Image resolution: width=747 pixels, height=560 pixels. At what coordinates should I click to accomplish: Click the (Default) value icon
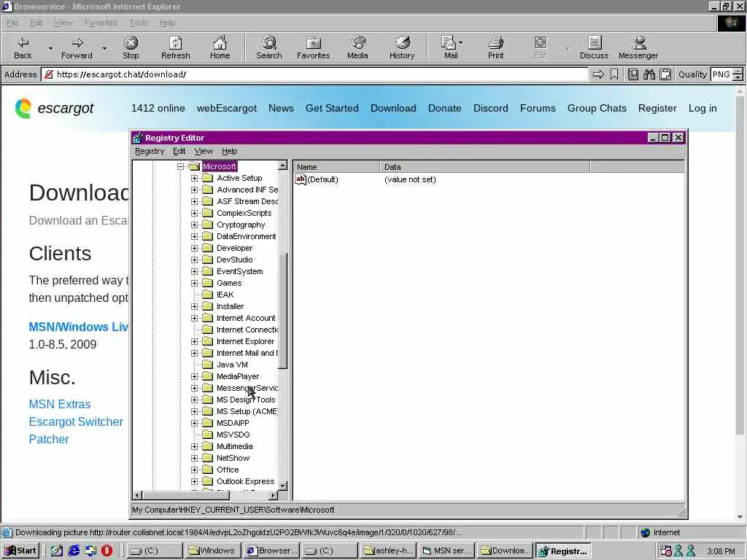pyautogui.click(x=301, y=179)
